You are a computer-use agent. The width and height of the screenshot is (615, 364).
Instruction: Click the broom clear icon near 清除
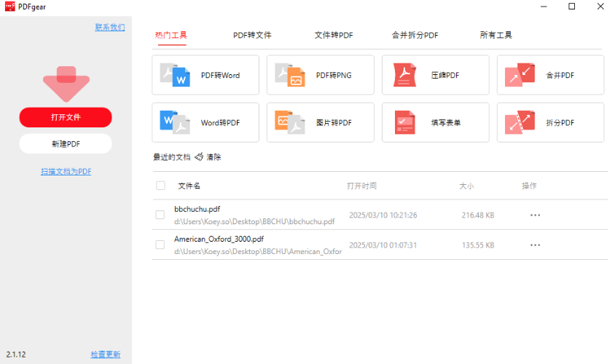point(199,157)
